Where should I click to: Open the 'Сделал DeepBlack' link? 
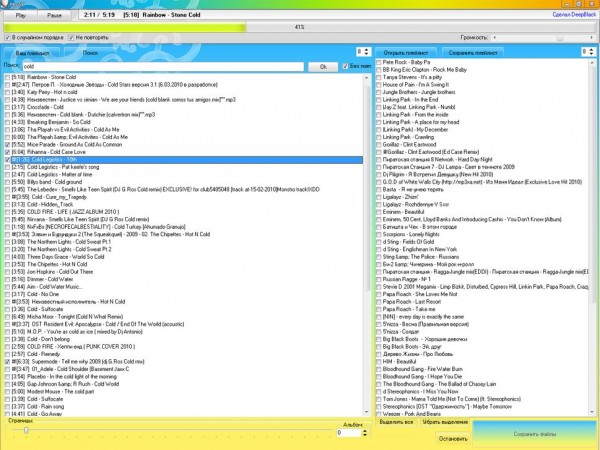coord(574,15)
